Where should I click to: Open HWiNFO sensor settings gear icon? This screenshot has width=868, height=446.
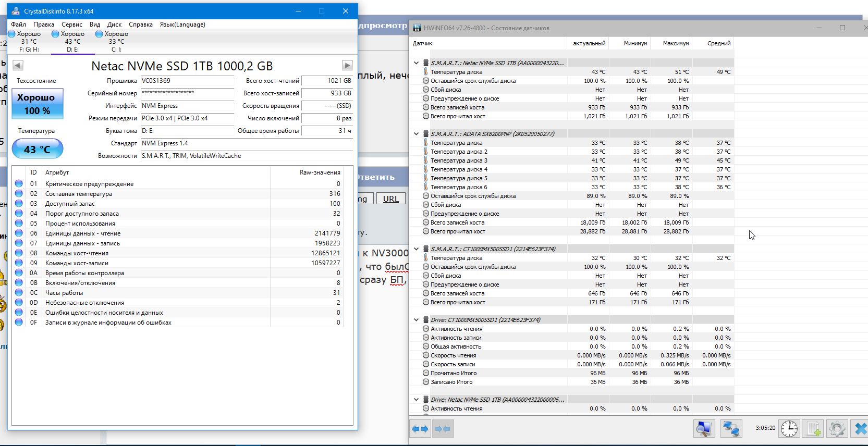(x=837, y=428)
